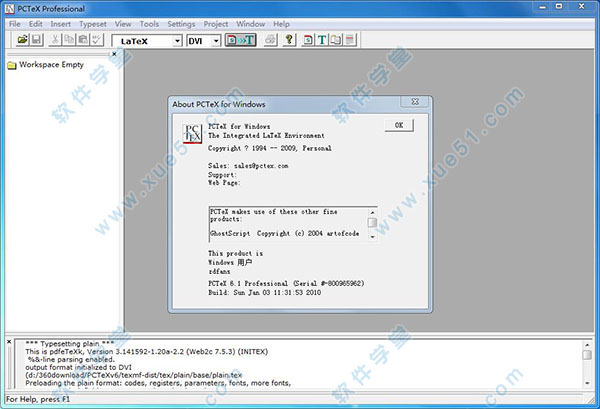Click 'Build: Sun Jan 03 11:31:53 2010' text
The width and height of the screenshot is (600, 409).
(264, 293)
